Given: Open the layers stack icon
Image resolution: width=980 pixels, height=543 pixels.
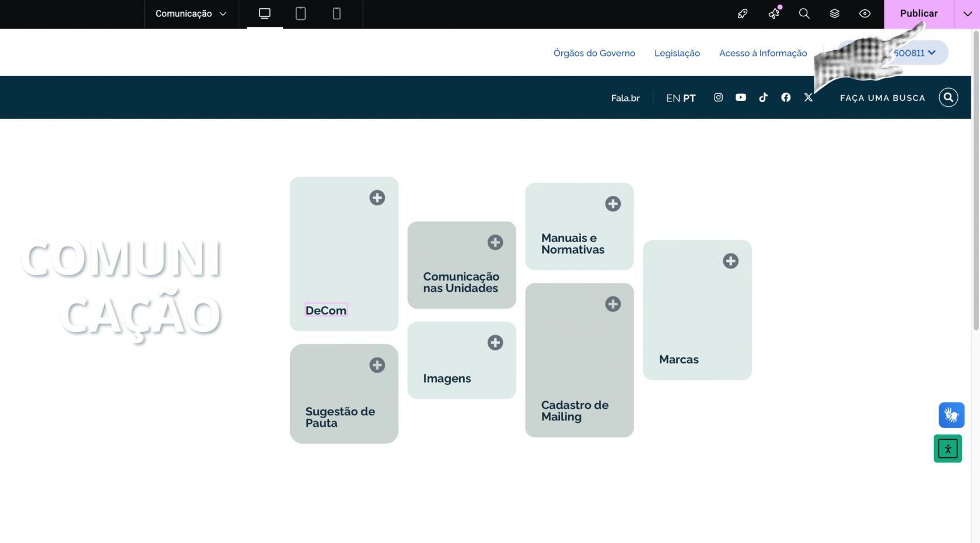Looking at the screenshot, I should point(835,13).
